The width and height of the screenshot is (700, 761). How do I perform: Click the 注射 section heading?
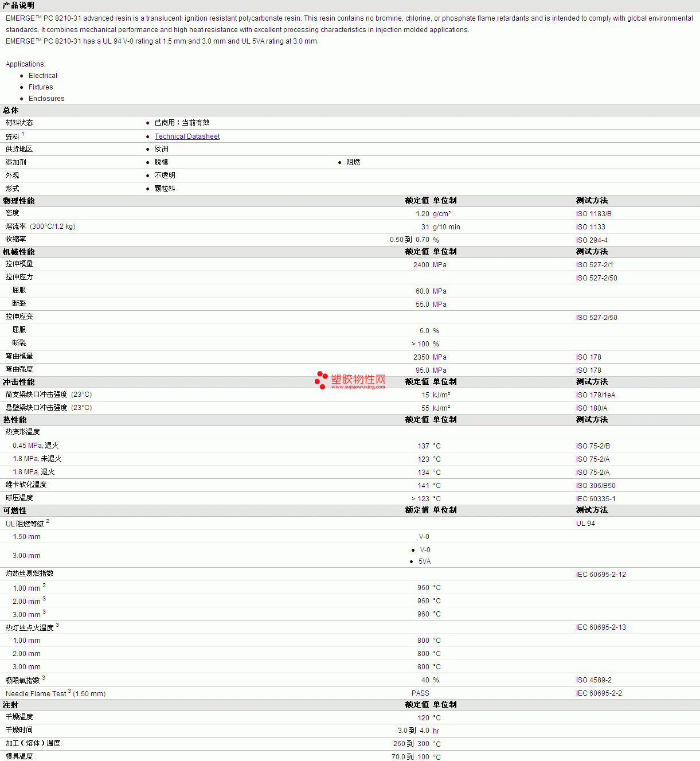coord(11,705)
